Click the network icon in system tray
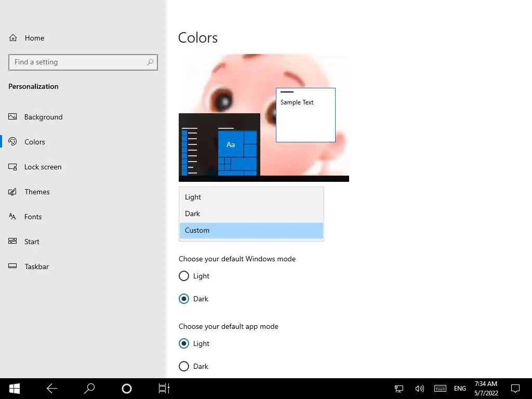This screenshot has height=399, width=532. pyautogui.click(x=399, y=389)
